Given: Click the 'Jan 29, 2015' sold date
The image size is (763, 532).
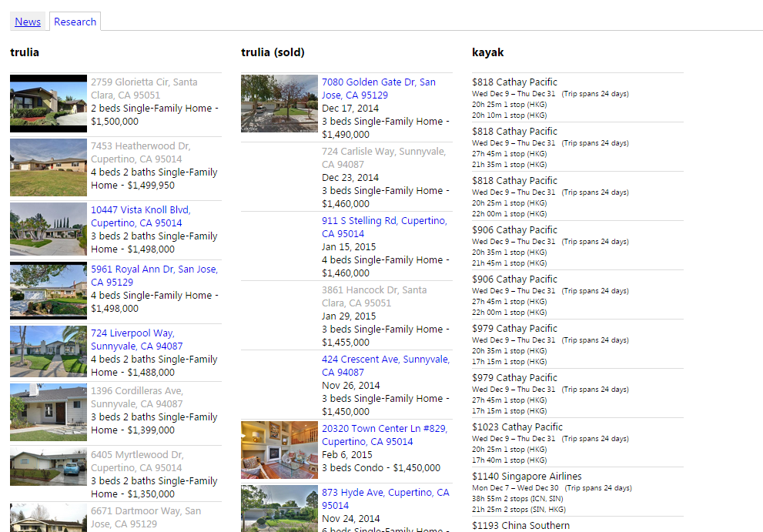Looking at the screenshot, I should pos(349,316).
